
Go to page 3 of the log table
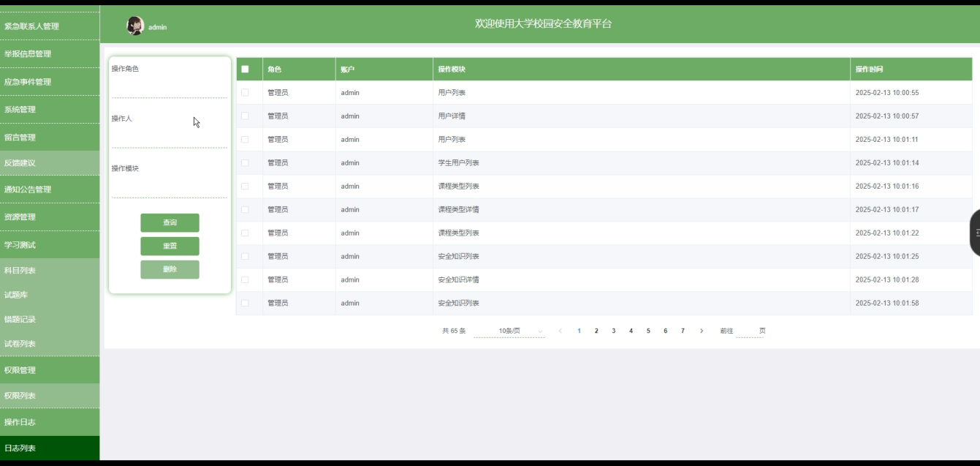tap(614, 331)
